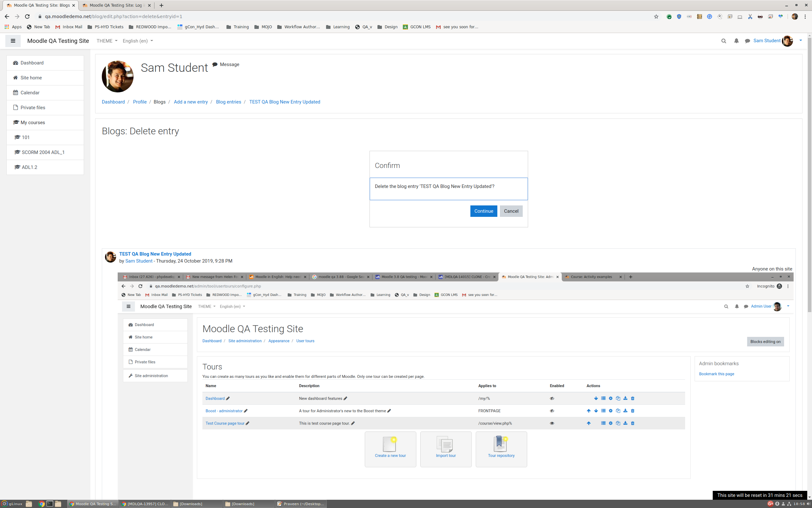
Task: Bookmark this page with the star icon
Action: click(656, 17)
